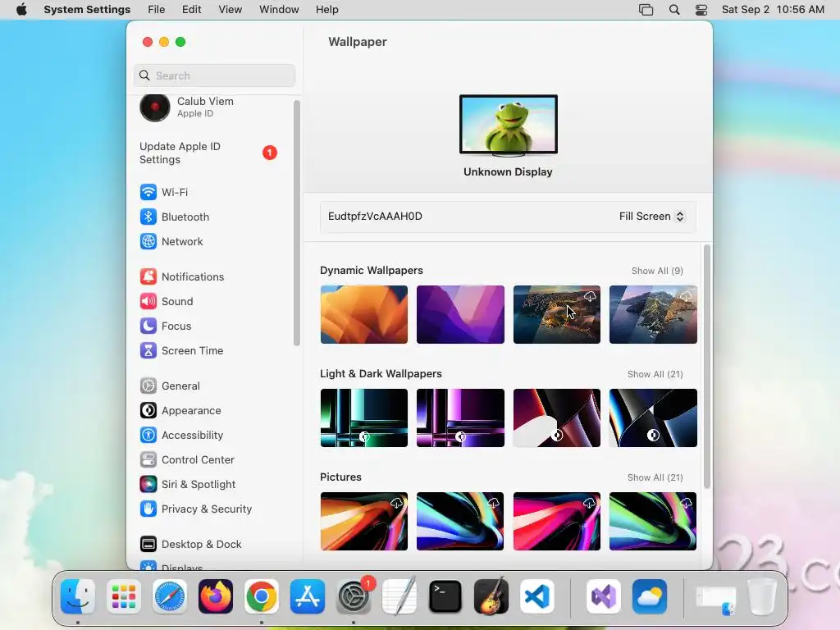This screenshot has width=840, height=630.
Task: Open Weather app from the Dock
Action: [650, 596]
